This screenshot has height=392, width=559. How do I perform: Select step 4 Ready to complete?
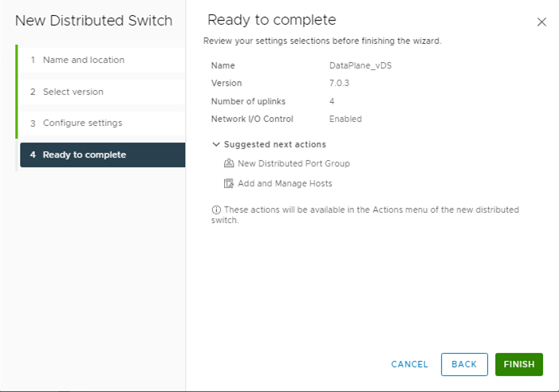click(84, 155)
